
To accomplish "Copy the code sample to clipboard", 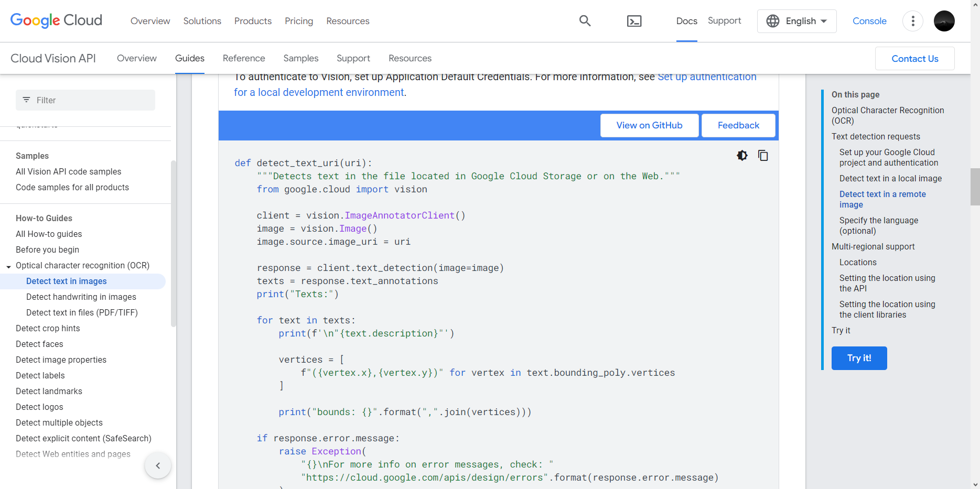I will [x=763, y=156].
